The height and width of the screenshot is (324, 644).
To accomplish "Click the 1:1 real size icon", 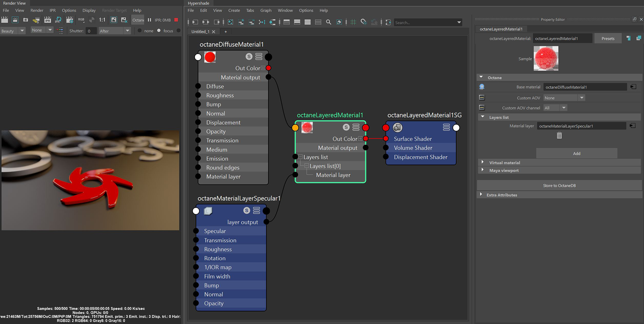I will pos(102,20).
